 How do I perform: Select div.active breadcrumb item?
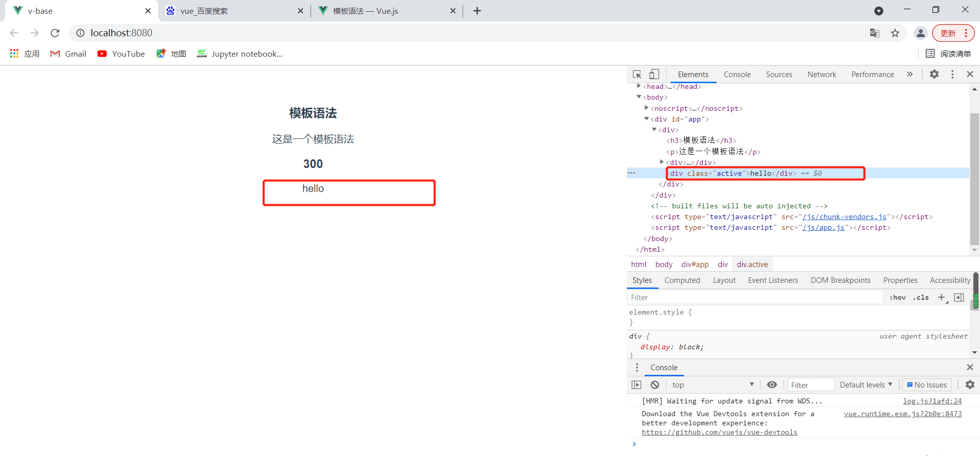click(x=752, y=264)
